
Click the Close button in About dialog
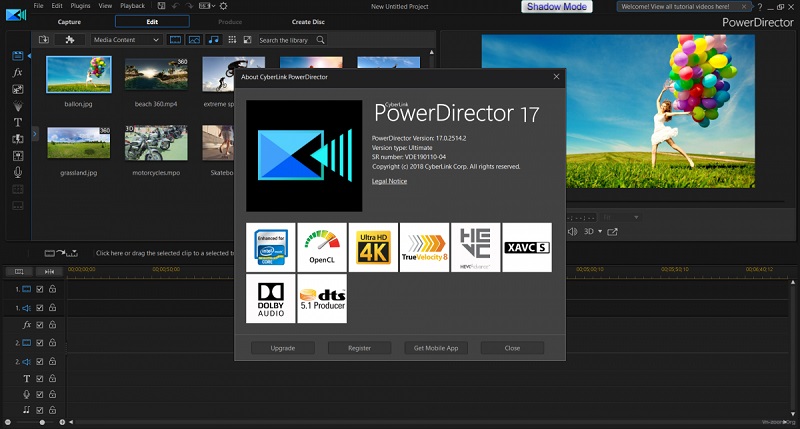click(512, 348)
